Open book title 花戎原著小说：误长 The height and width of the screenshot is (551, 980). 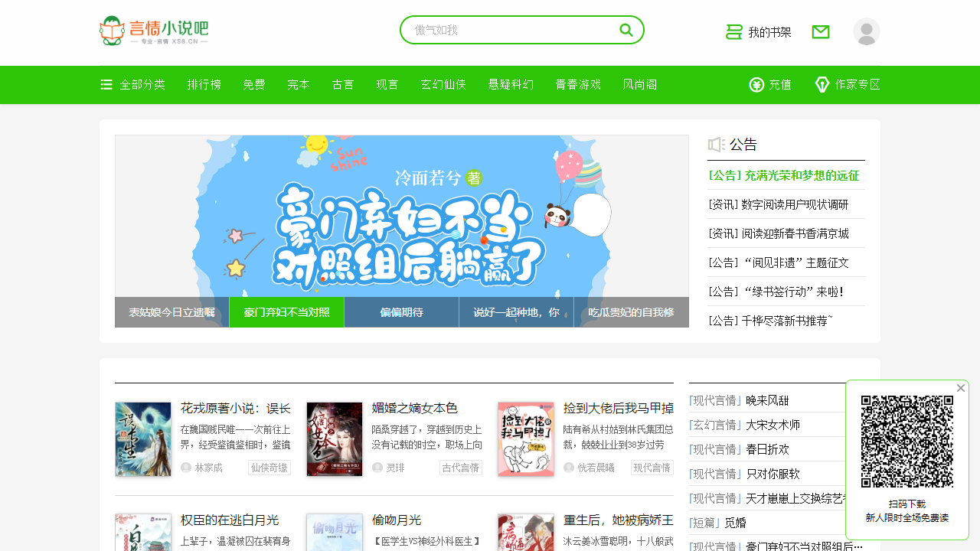236,409
